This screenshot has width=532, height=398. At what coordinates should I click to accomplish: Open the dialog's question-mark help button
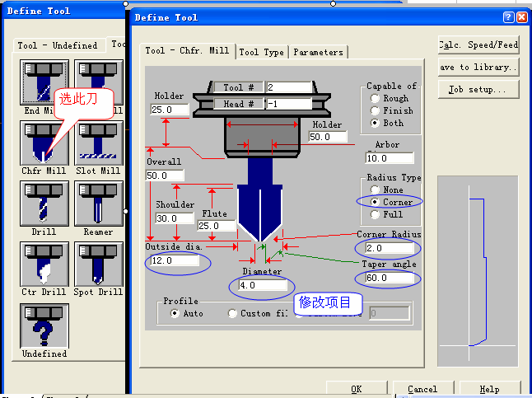coord(508,17)
